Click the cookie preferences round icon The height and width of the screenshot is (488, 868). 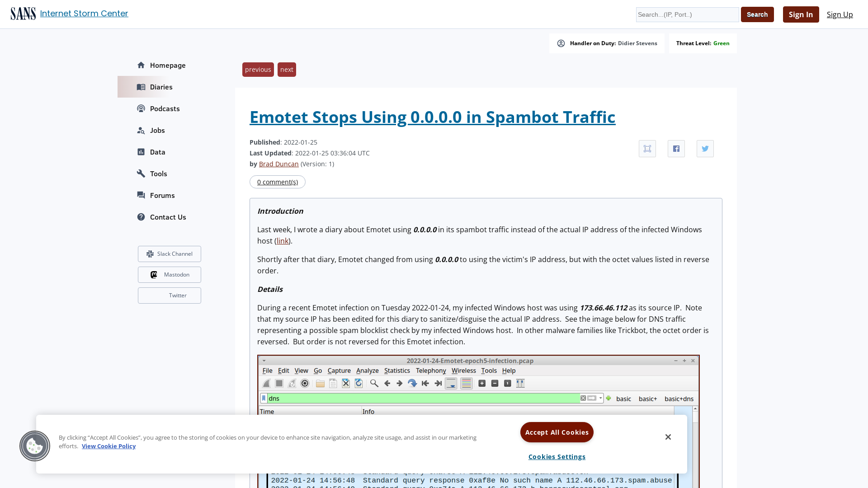point(35,446)
